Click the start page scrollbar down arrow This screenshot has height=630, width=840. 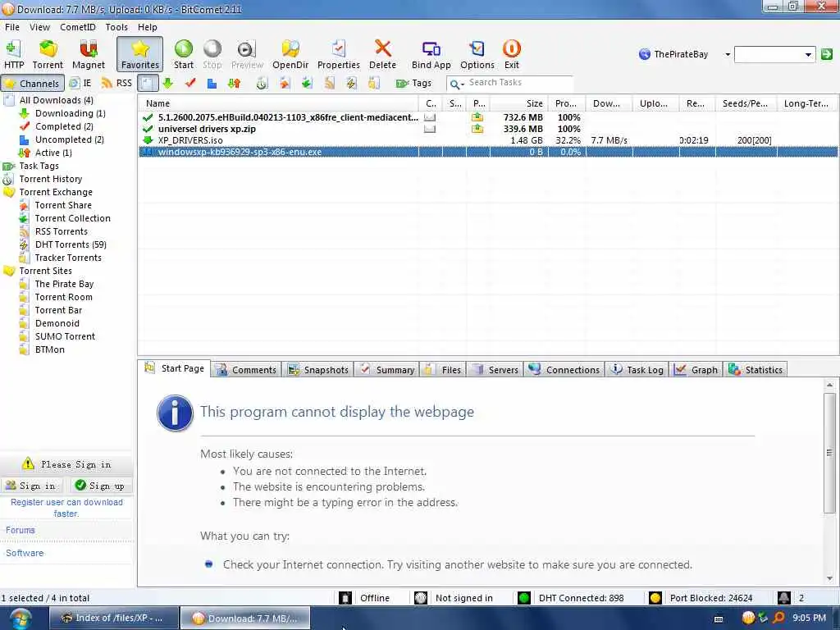(829, 578)
